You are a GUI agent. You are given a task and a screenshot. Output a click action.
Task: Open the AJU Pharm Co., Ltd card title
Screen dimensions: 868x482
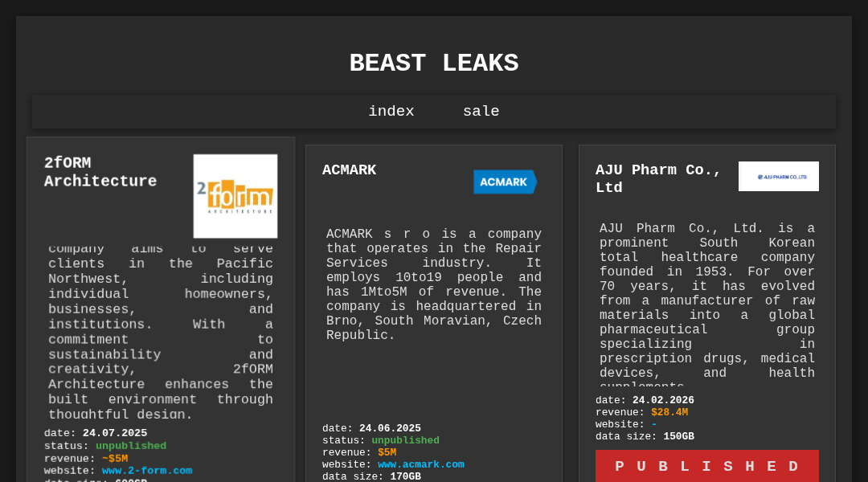[x=657, y=179]
